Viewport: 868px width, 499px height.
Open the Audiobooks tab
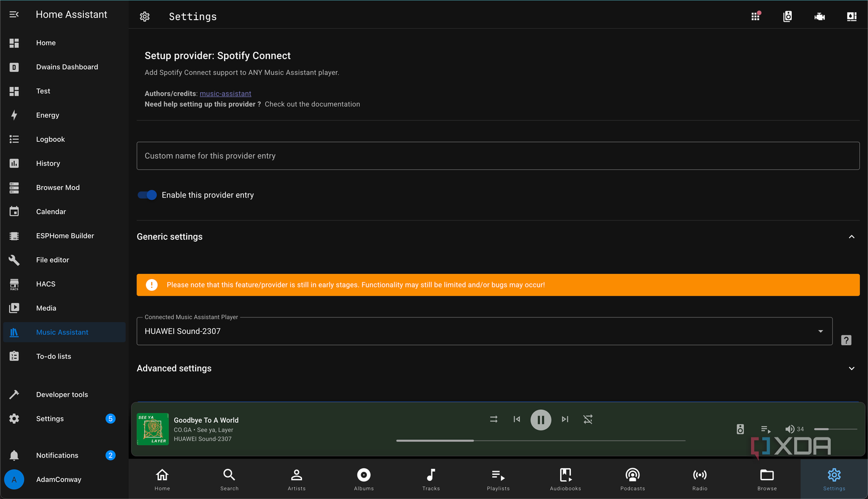click(565, 479)
